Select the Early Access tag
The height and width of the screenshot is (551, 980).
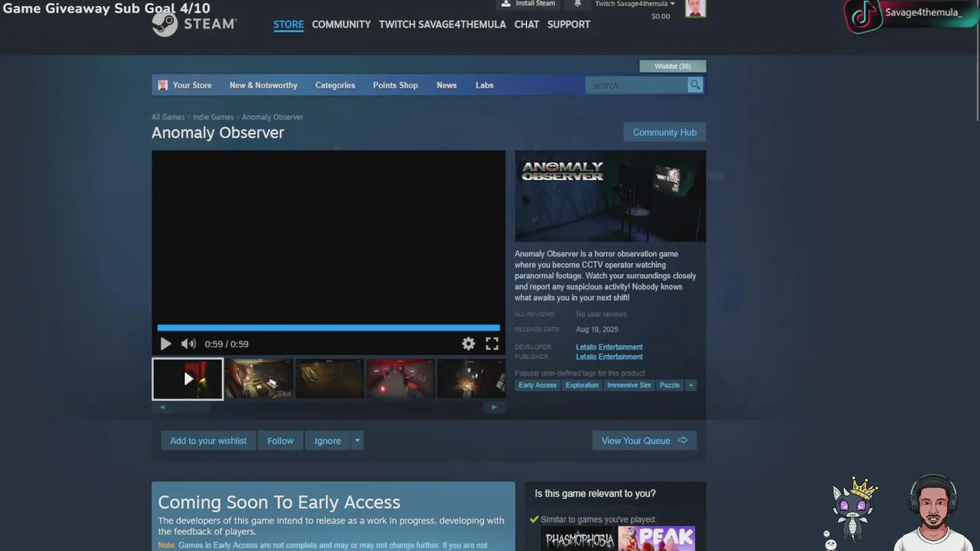(537, 385)
